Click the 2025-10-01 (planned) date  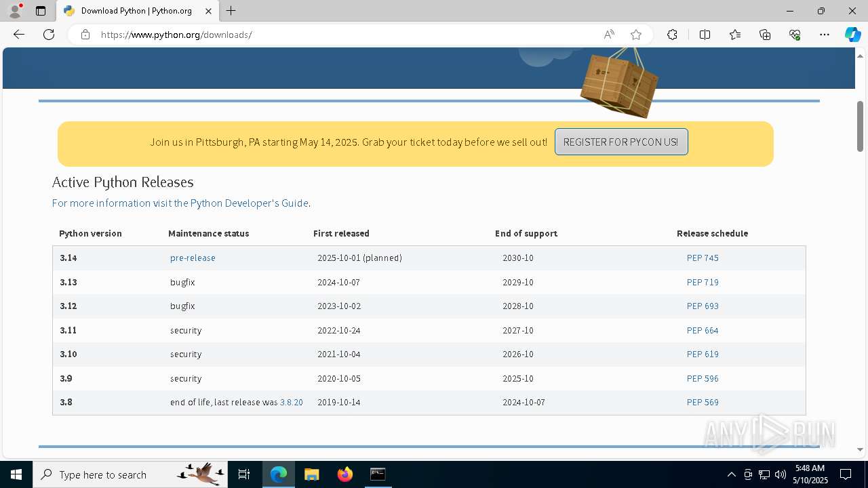[x=359, y=258]
